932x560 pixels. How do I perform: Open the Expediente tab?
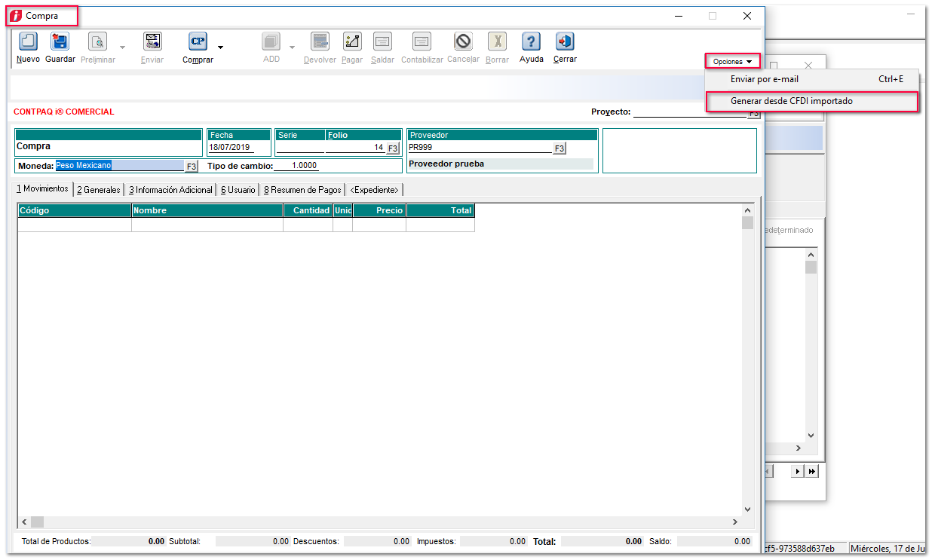click(x=375, y=190)
